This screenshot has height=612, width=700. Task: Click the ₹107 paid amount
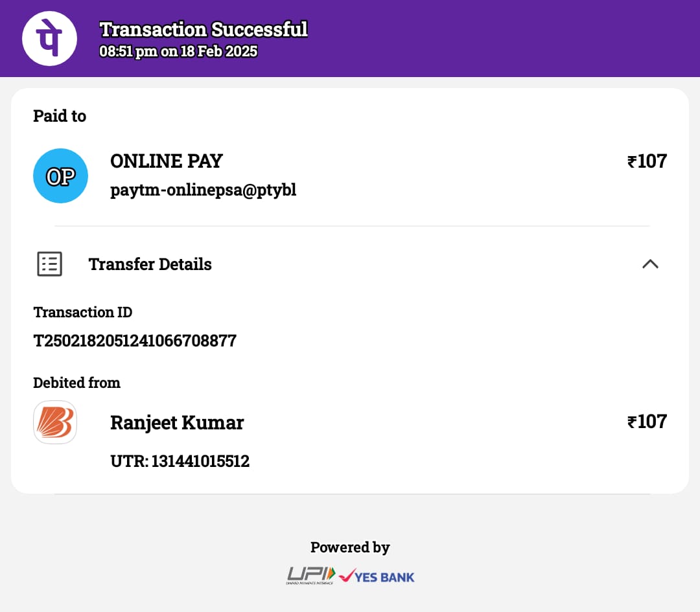pyautogui.click(x=647, y=161)
